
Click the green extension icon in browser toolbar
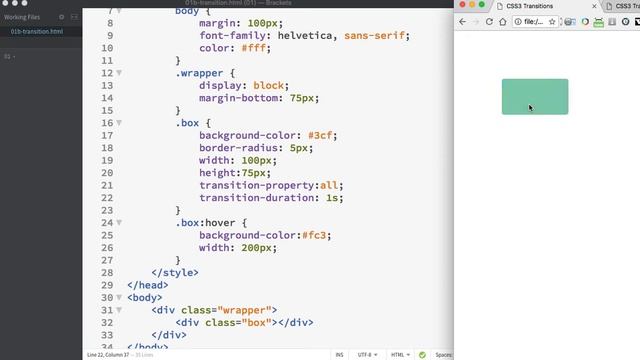click(x=599, y=22)
